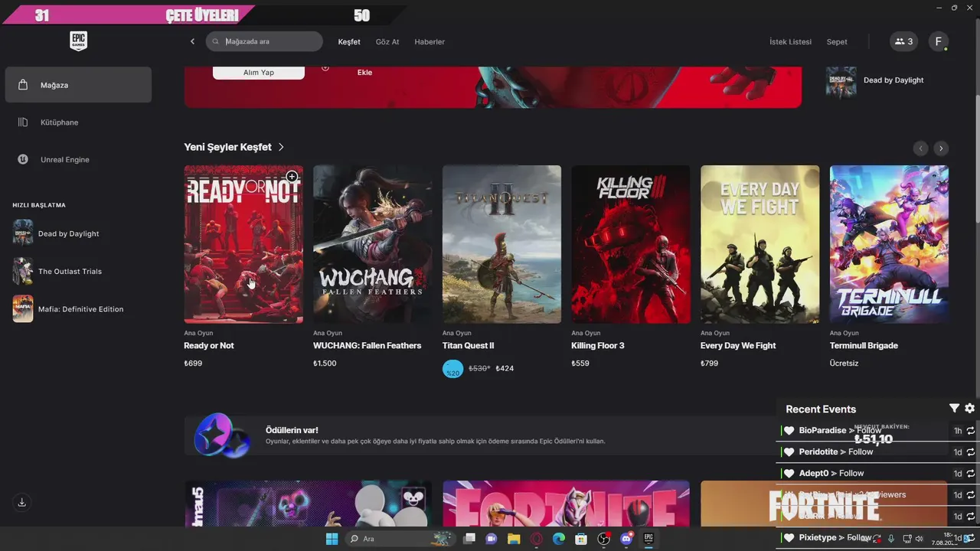Switch to the Haberler tab
The height and width of the screenshot is (551, 980).
(430, 41)
